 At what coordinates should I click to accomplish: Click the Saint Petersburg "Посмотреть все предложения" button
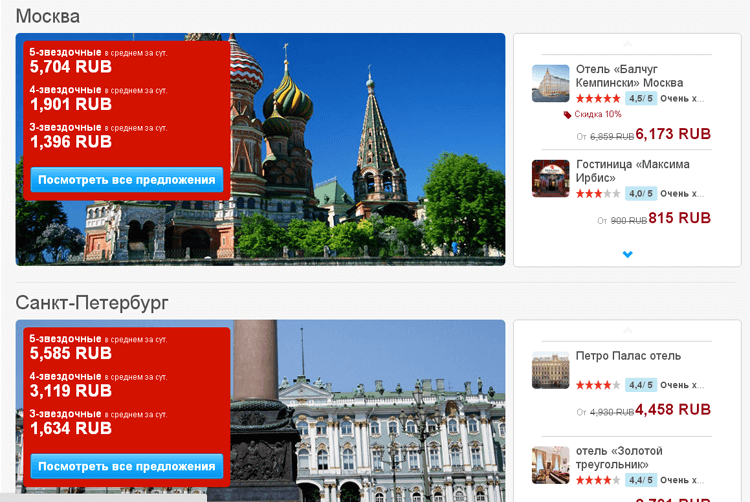[x=126, y=466]
